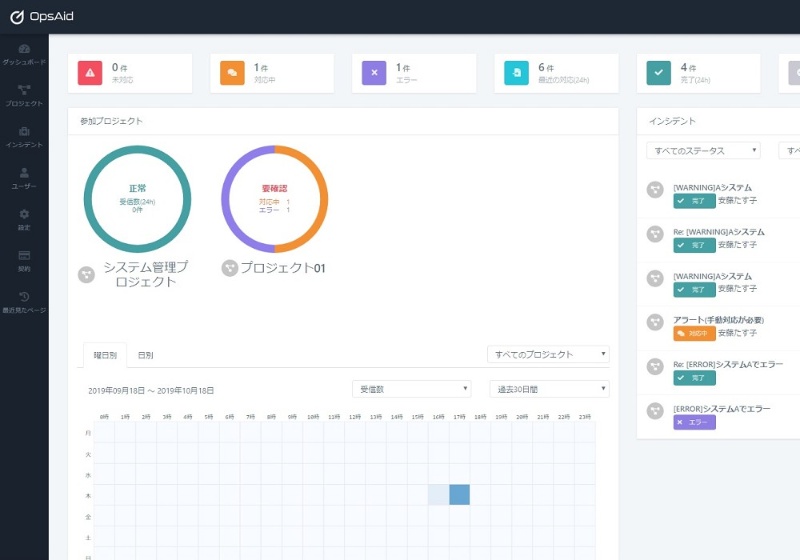Click the dark blue heatmap cell
The image size is (800, 560).
click(459, 494)
